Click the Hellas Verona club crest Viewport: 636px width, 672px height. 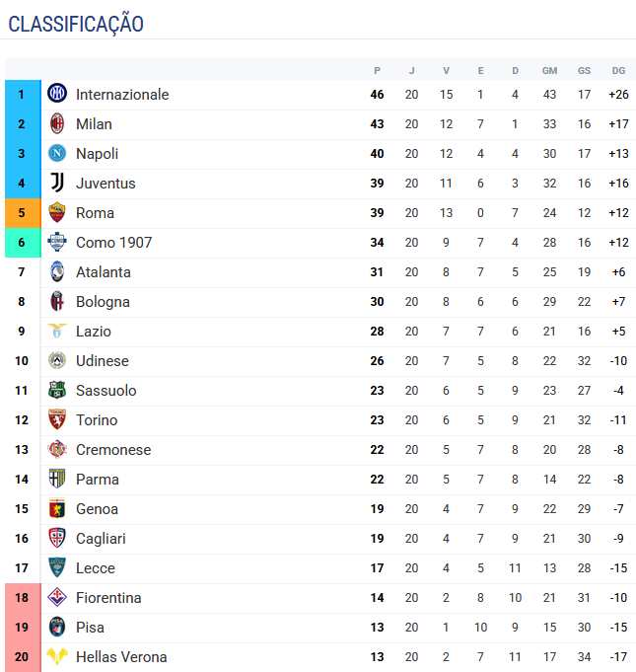(57, 657)
